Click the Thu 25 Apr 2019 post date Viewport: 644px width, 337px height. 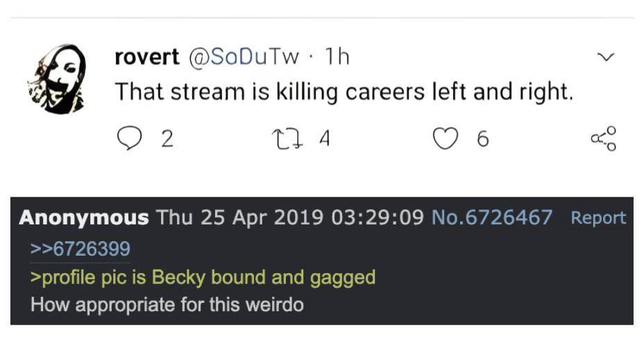click(x=239, y=217)
